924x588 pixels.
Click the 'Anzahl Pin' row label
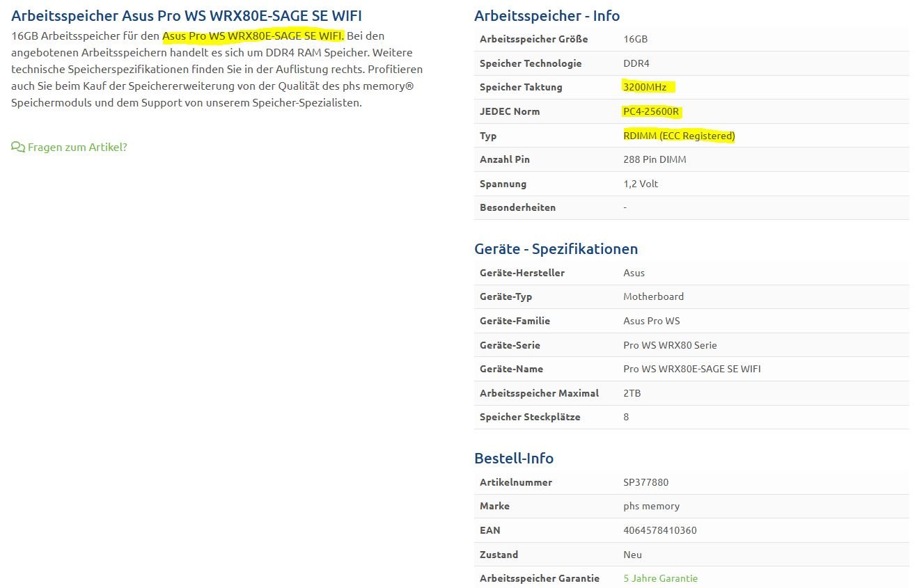pyautogui.click(x=505, y=159)
